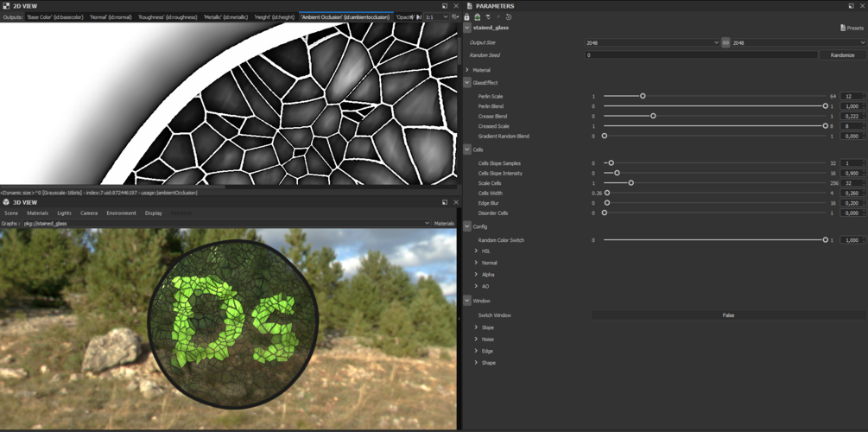Expand the Slope group
868x432 pixels.
click(476, 327)
